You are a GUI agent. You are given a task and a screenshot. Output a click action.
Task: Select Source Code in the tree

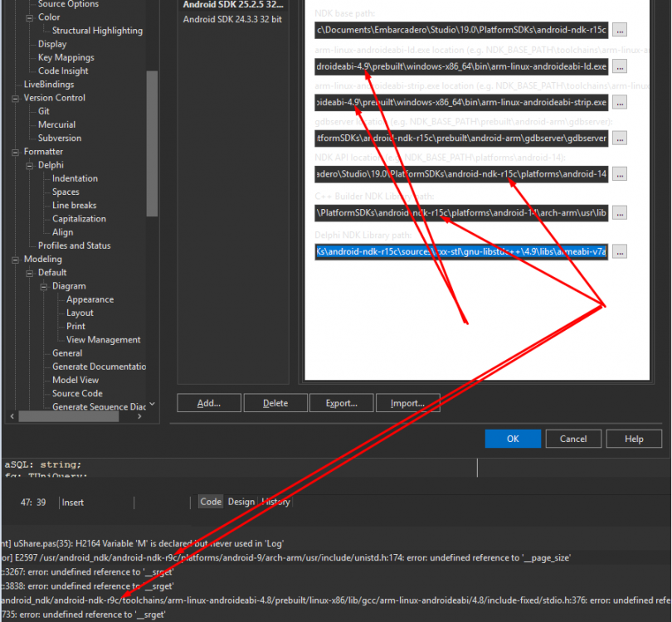pyautogui.click(x=77, y=393)
